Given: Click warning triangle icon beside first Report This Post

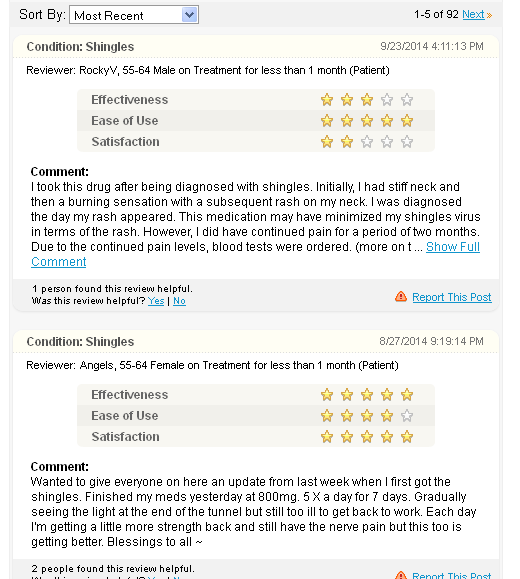Looking at the screenshot, I should pyautogui.click(x=401, y=297).
